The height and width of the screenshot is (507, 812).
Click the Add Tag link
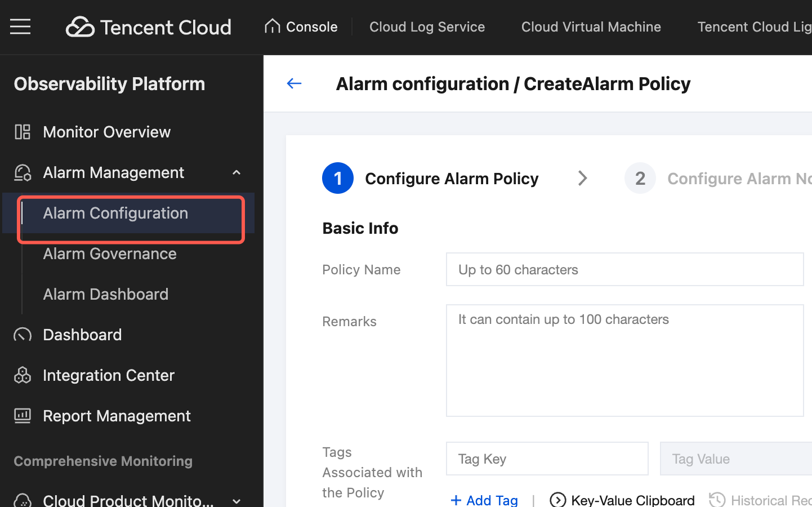(x=484, y=500)
